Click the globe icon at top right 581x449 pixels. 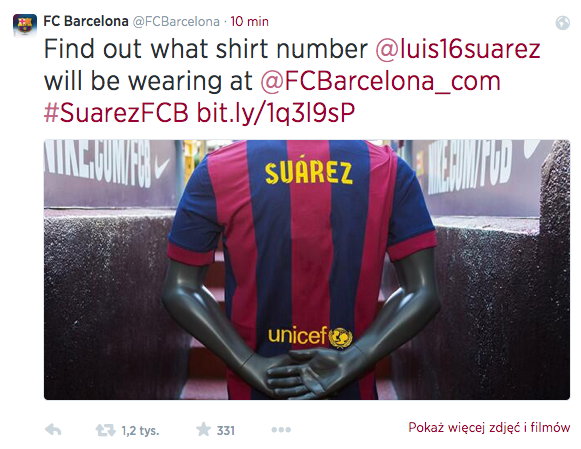562,23
